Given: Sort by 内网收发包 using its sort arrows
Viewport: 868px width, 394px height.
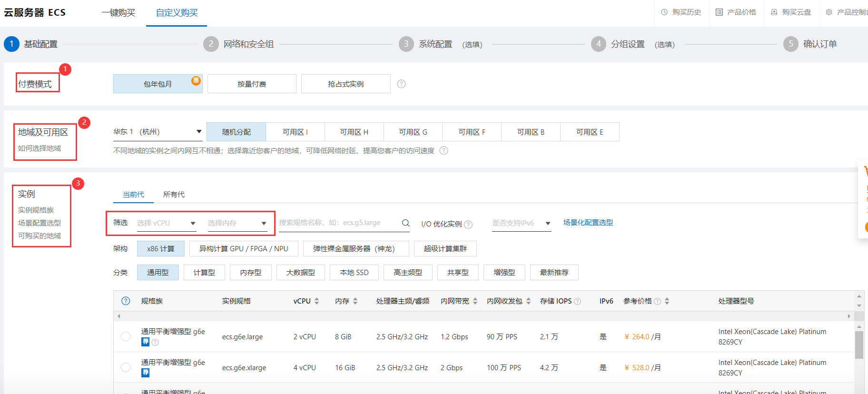Looking at the screenshot, I should click(x=528, y=301).
